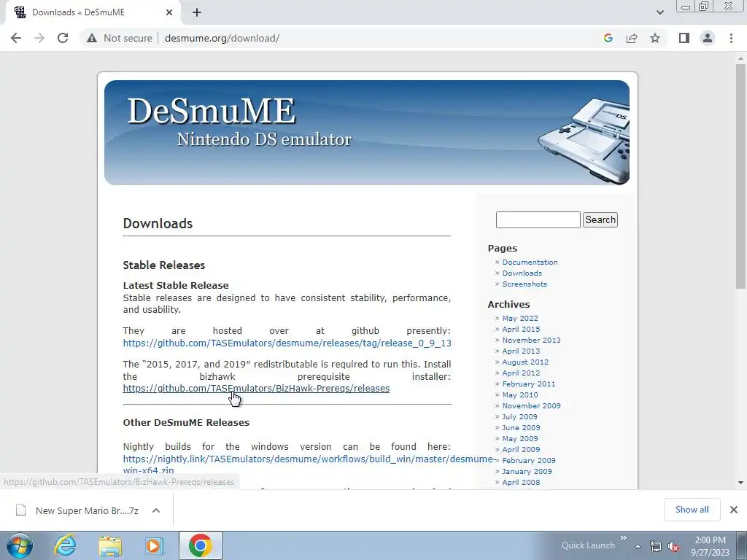The width and height of the screenshot is (747, 560).
Task: Open the November 2009 archive
Action: pyautogui.click(x=531, y=406)
